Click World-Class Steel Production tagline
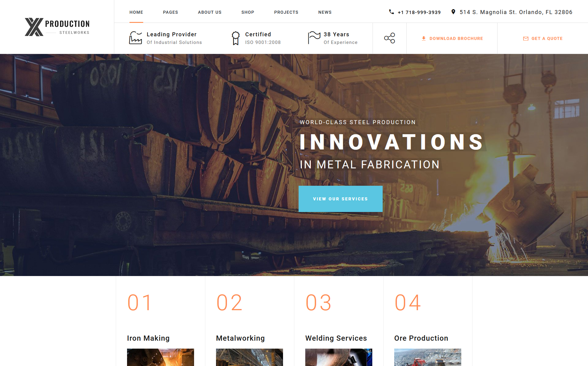The image size is (588, 366). pyautogui.click(x=358, y=122)
